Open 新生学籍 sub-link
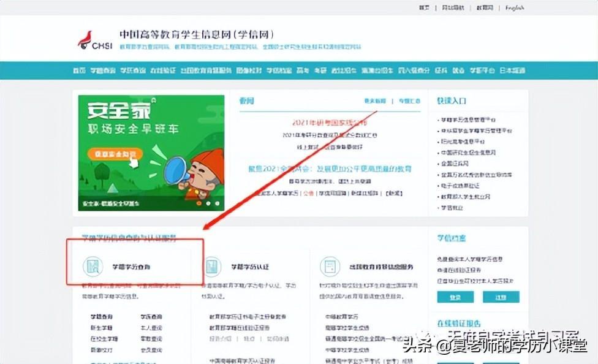The width and height of the screenshot is (598, 364). (x=102, y=328)
